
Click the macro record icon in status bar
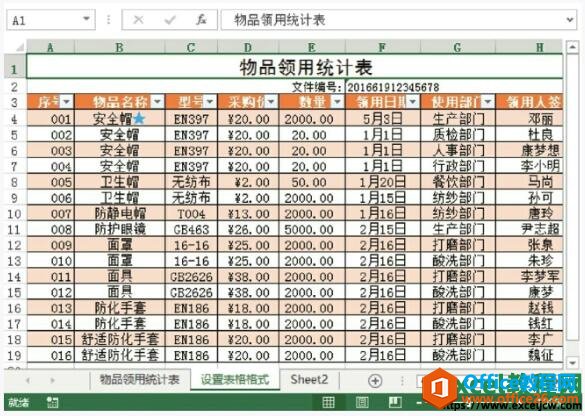[x=53, y=402]
